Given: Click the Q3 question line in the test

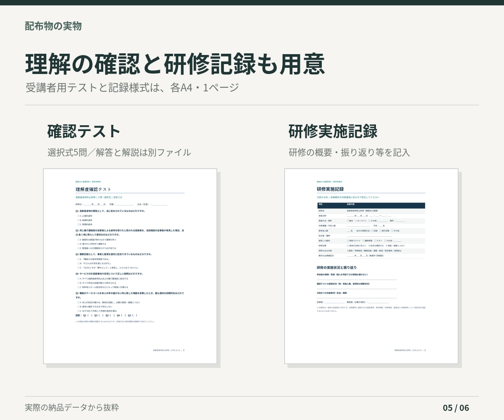Looking at the screenshot, I should [114, 254].
